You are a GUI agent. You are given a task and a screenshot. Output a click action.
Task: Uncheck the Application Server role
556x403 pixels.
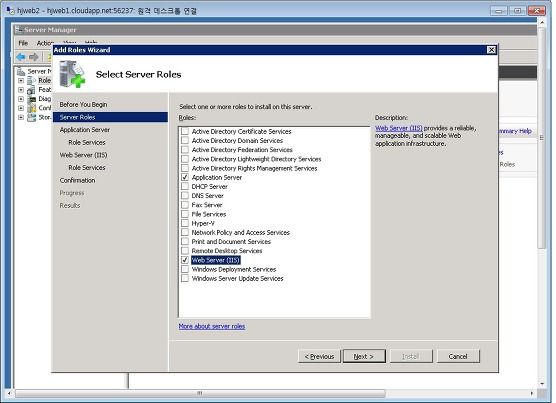pos(185,177)
